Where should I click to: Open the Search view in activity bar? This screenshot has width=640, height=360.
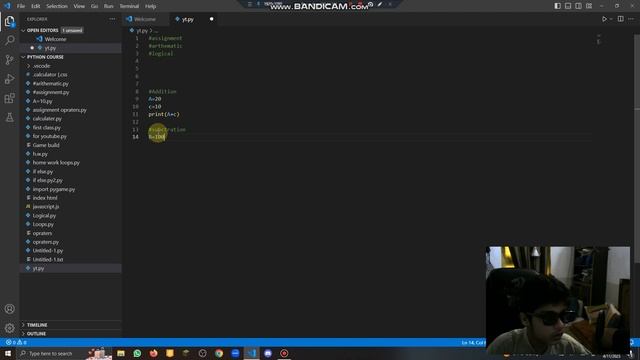(x=9, y=40)
